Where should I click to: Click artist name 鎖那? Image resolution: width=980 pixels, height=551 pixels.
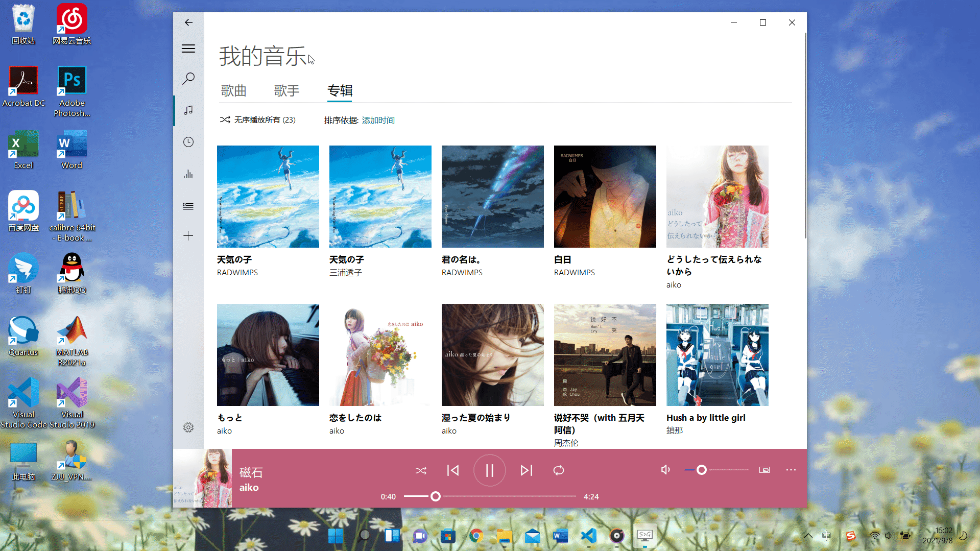[675, 430]
